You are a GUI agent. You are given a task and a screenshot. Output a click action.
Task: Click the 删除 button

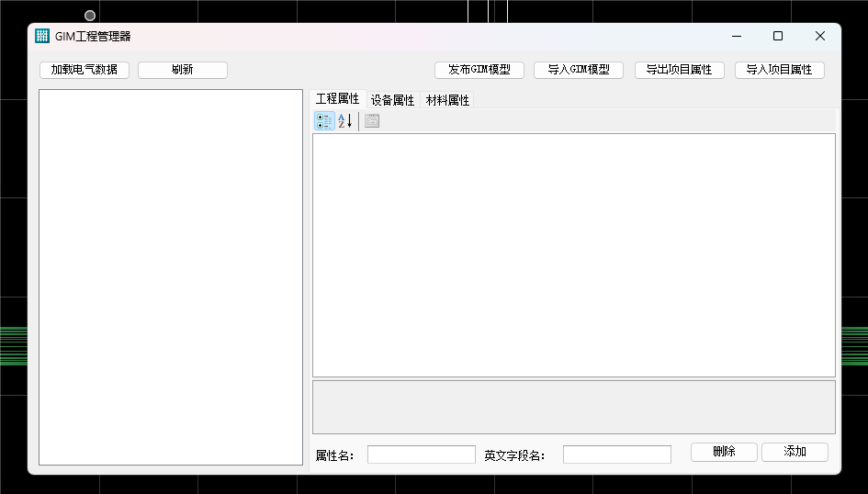point(724,452)
